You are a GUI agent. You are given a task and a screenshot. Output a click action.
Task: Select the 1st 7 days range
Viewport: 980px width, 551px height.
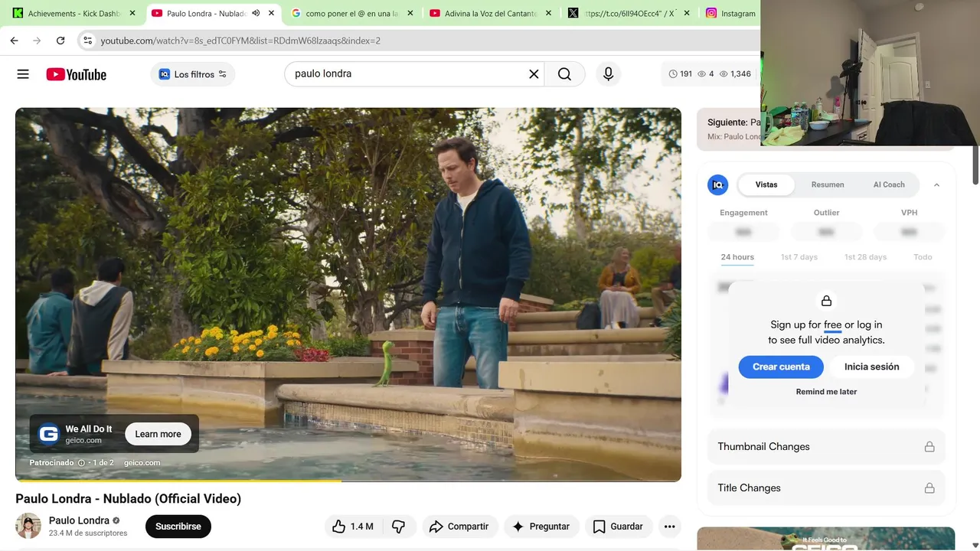799,257
